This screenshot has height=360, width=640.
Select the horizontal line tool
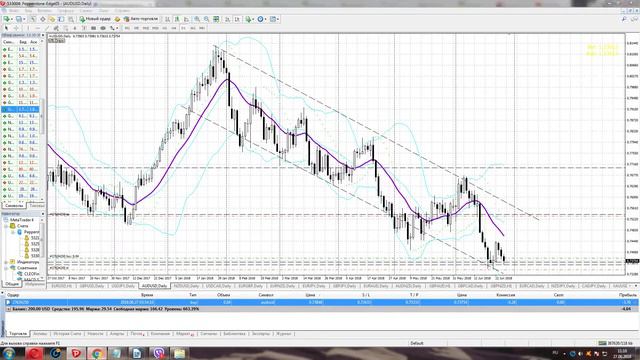point(38,28)
